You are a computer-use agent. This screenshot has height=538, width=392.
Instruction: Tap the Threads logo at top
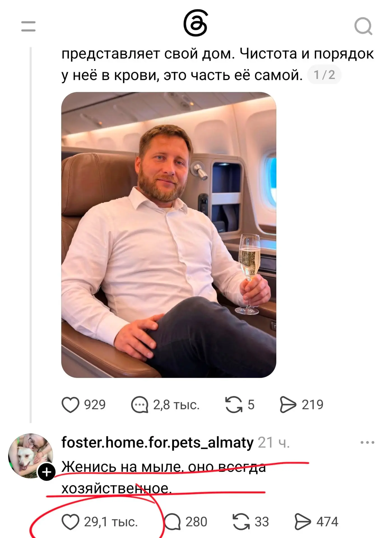196,23
